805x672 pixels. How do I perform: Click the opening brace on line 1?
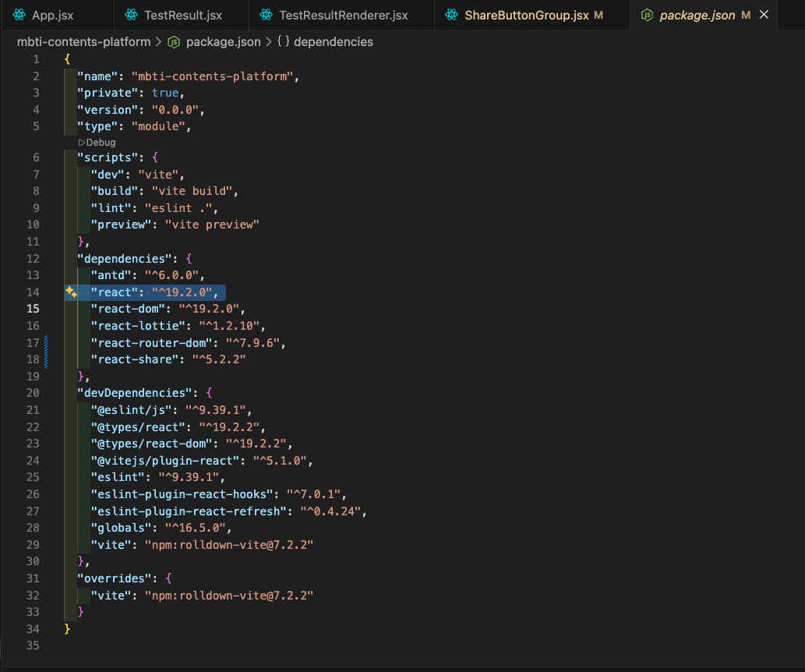pyautogui.click(x=67, y=59)
